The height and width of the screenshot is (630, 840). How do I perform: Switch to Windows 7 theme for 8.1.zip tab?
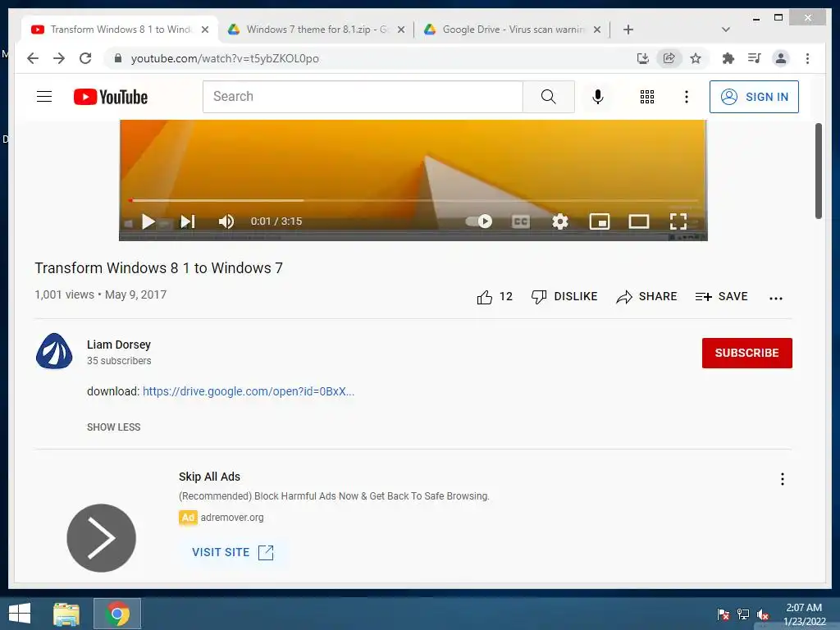point(316,30)
